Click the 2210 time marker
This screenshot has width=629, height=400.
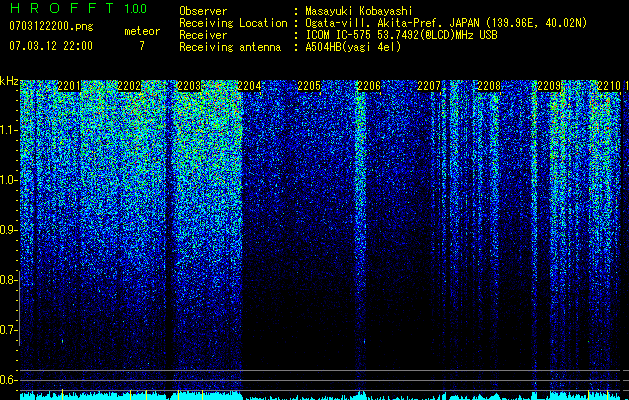[609, 86]
